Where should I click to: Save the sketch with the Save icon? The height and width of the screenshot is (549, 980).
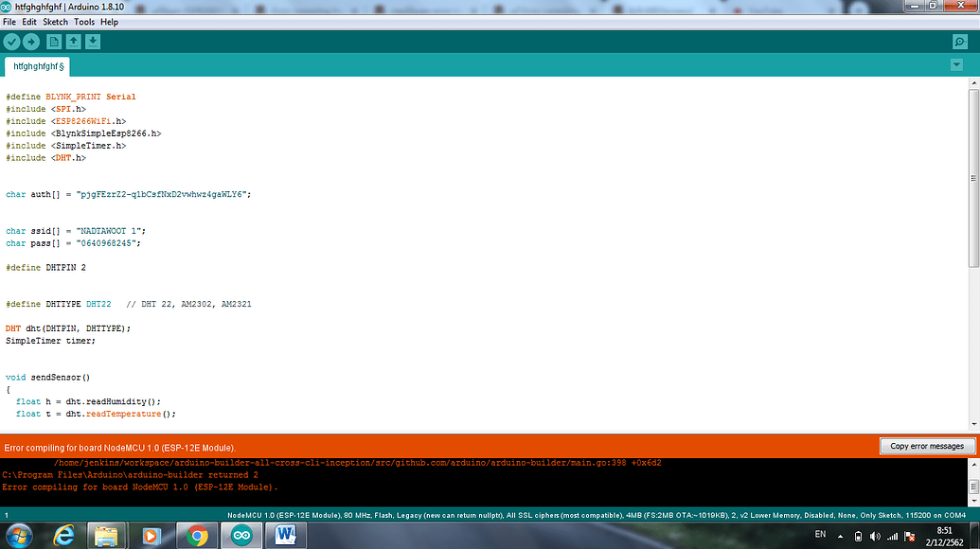pos(92,41)
